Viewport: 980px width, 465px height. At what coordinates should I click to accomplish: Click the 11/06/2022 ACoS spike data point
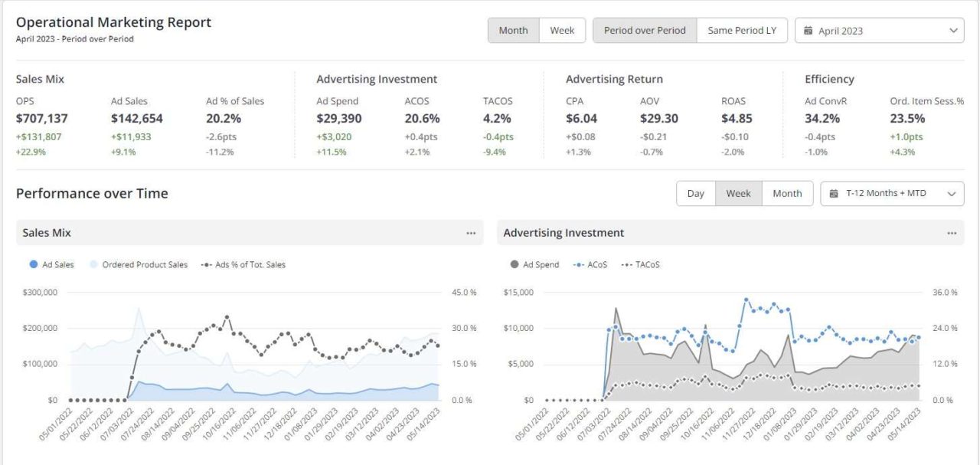[x=746, y=300]
